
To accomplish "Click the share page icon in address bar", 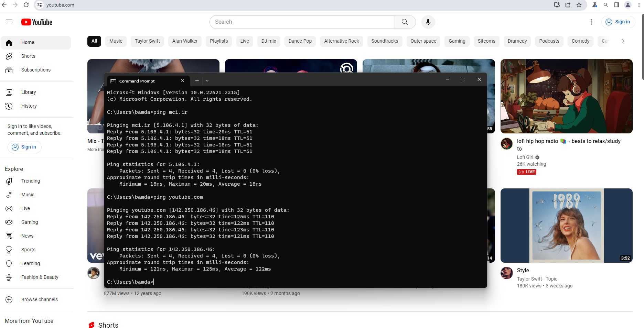I will tap(568, 5).
